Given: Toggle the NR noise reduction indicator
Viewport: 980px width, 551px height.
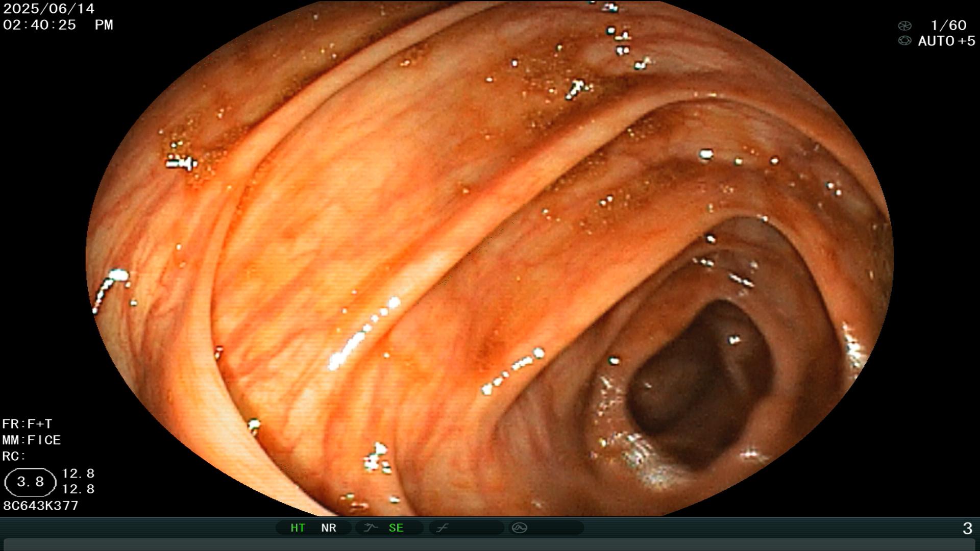Looking at the screenshot, I should (329, 528).
